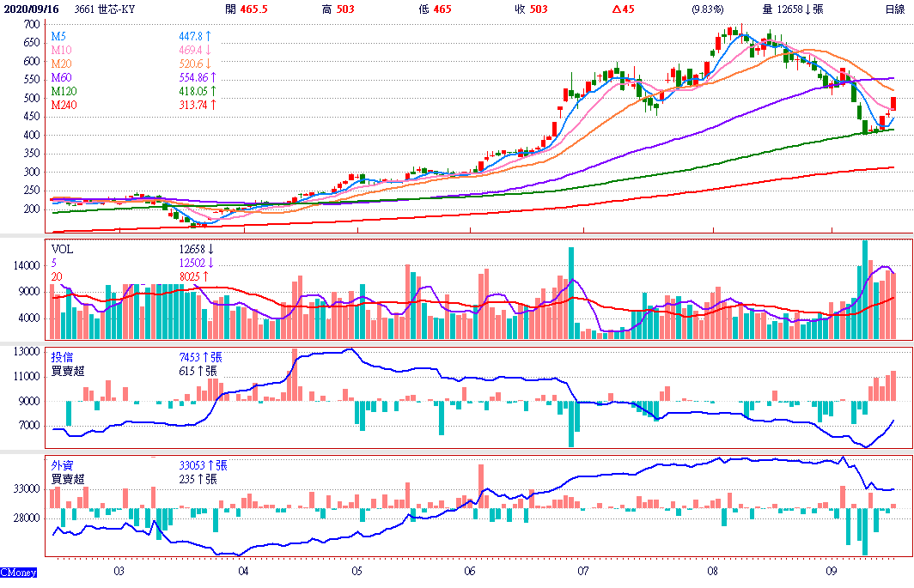This screenshot has width=914, height=588.
Task: Select the M5 moving average label
Action: [x=58, y=37]
